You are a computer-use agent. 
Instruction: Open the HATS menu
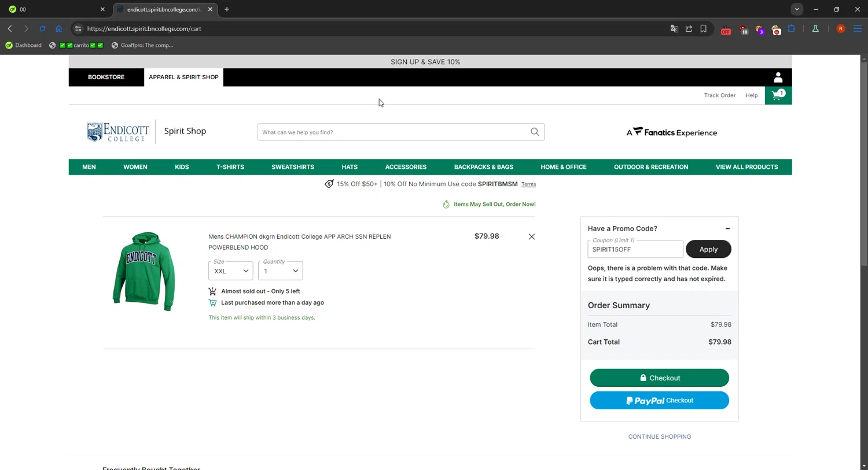[350, 167]
